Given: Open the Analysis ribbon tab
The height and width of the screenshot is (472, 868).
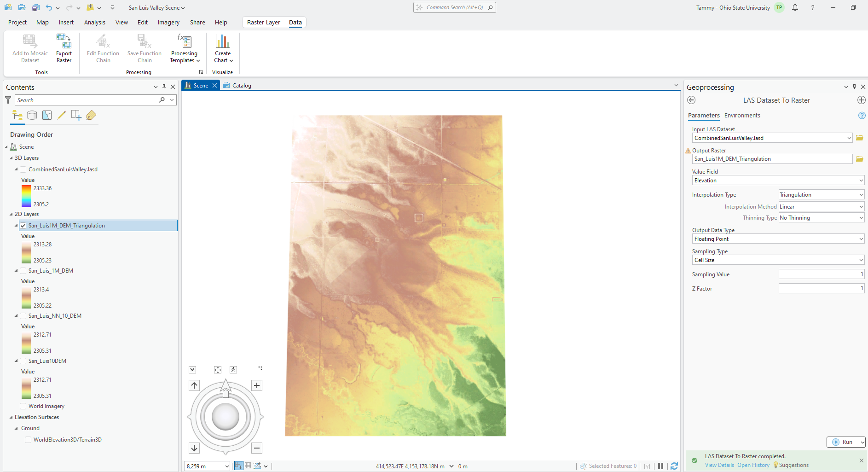Looking at the screenshot, I should 94,22.
